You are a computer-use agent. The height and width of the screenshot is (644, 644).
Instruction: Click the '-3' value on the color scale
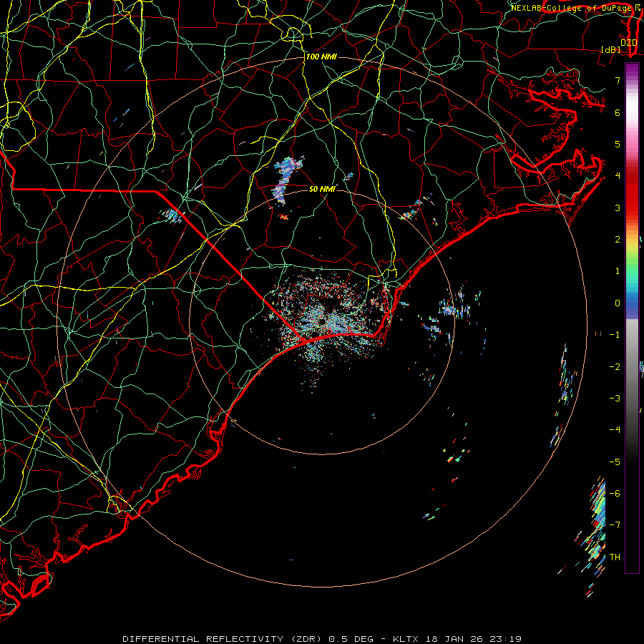tap(615, 398)
